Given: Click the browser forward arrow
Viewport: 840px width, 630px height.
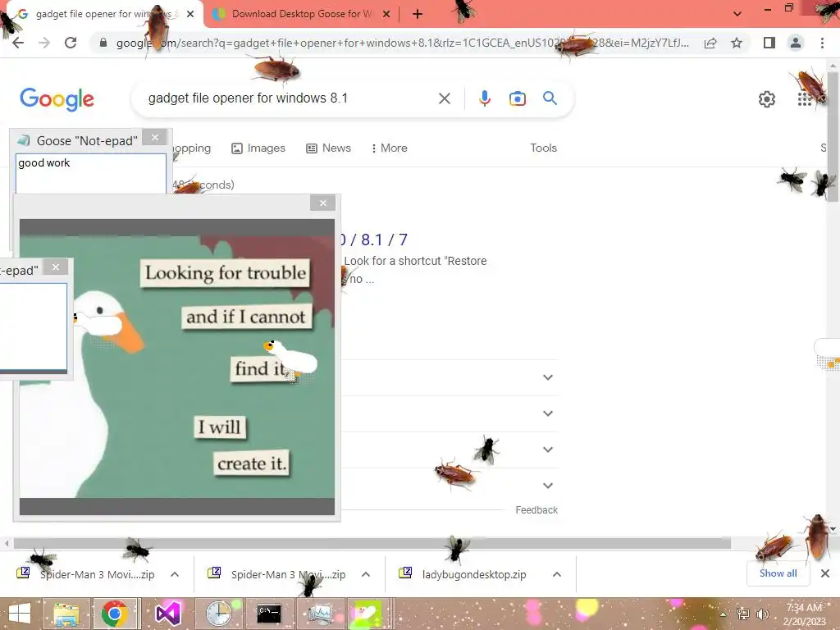Looking at the screenshot, I should (44, 43).
